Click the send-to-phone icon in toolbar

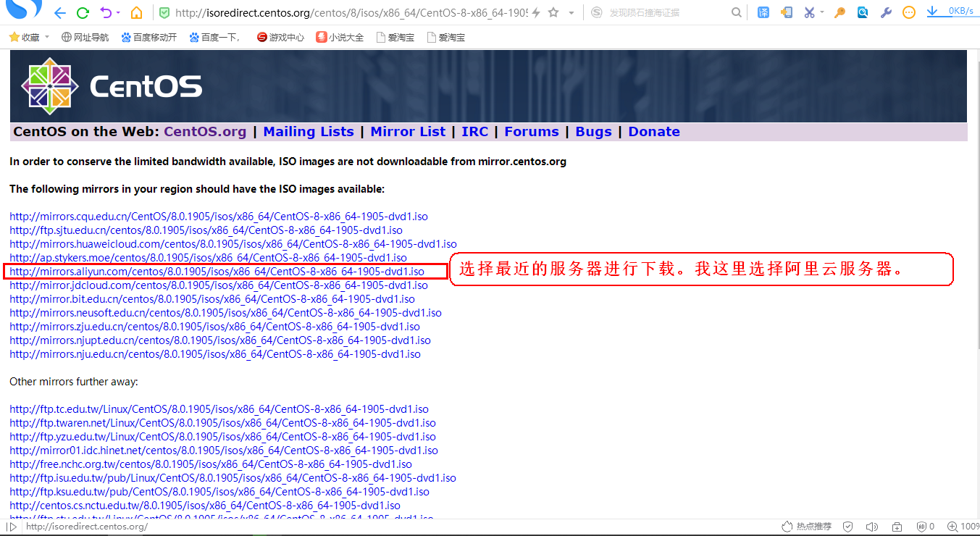click(786, 12)
